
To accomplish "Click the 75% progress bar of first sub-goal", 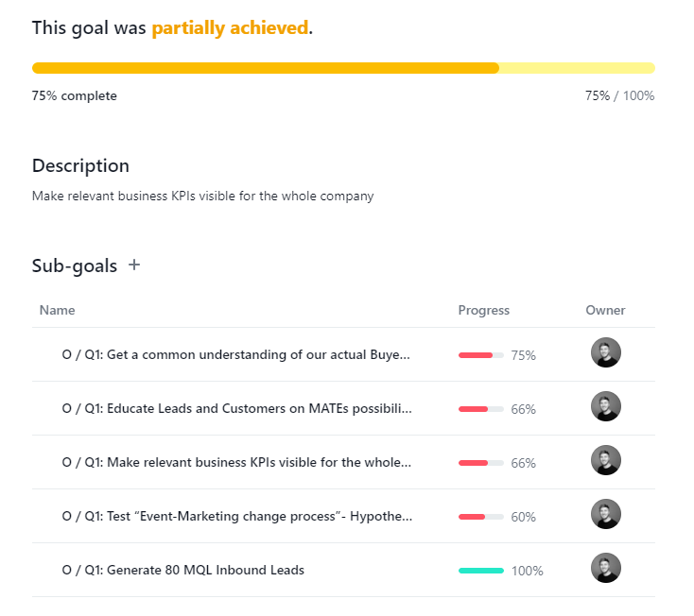I will (480, 355).
